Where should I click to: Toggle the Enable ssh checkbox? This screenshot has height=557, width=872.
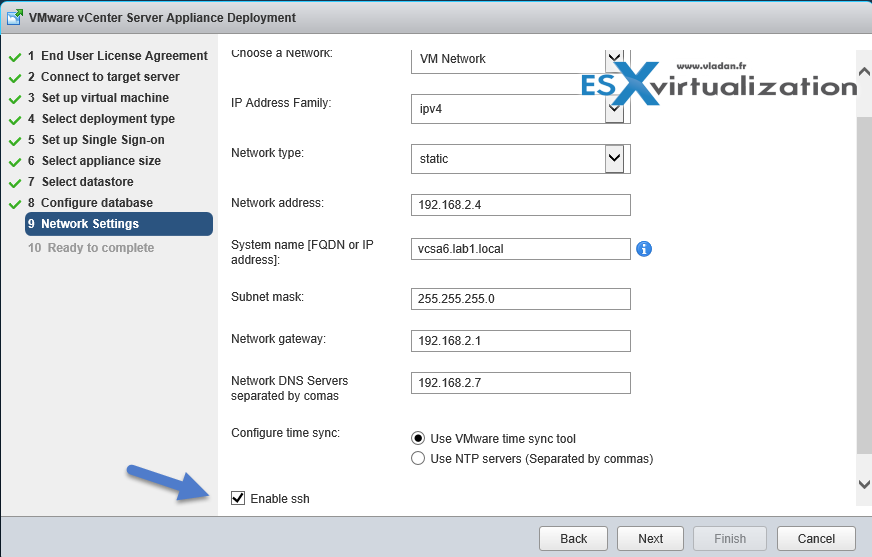click(x=238, y=498)
